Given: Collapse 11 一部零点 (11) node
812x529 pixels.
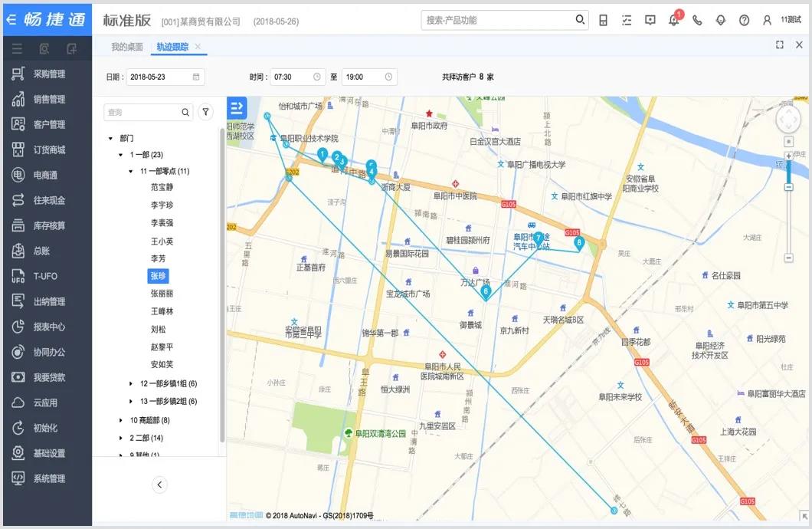Looking at the screenshot, I should (130, 171).
